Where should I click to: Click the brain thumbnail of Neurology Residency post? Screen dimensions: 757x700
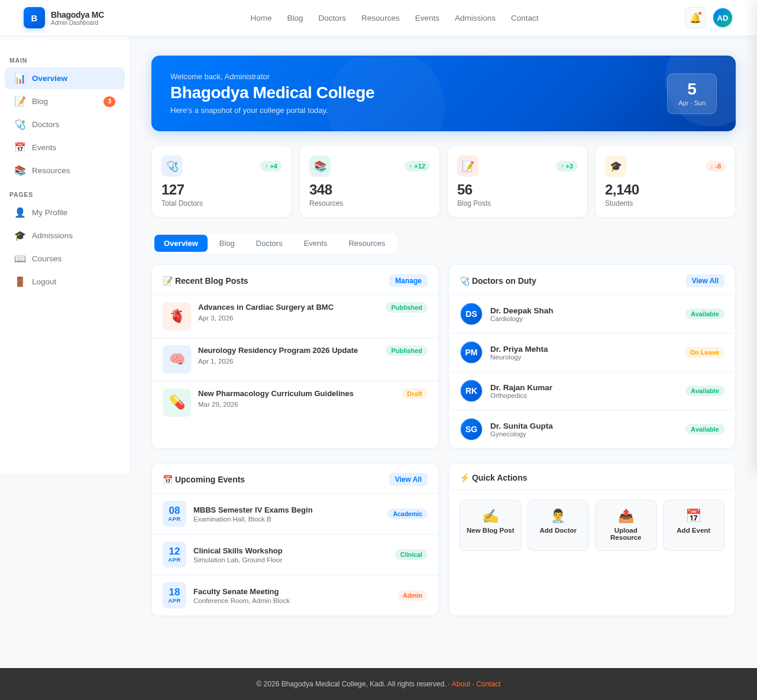177,359
